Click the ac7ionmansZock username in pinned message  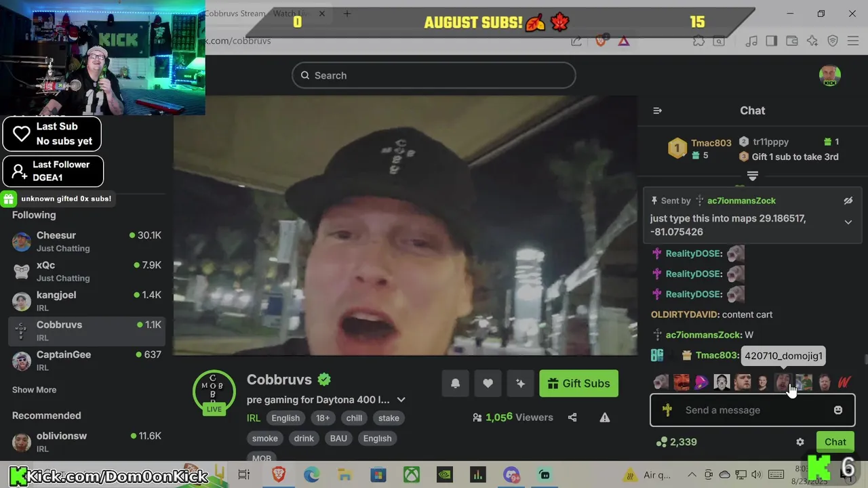(x=741, y=201)
